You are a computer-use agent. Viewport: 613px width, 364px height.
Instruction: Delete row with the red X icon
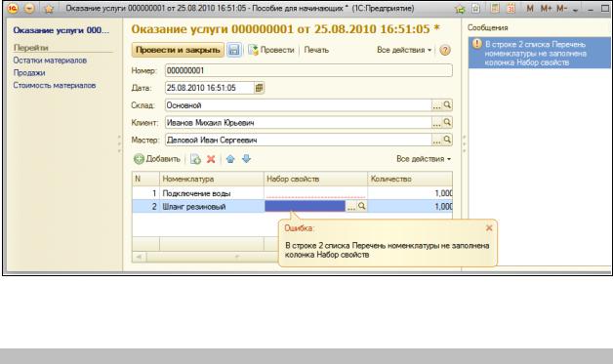click(x=211, y=159)
